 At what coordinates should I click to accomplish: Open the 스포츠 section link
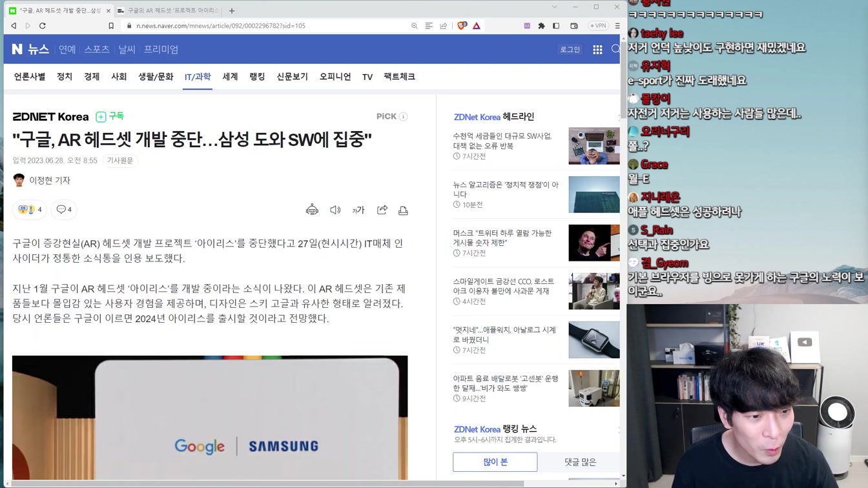click(97, 49)
